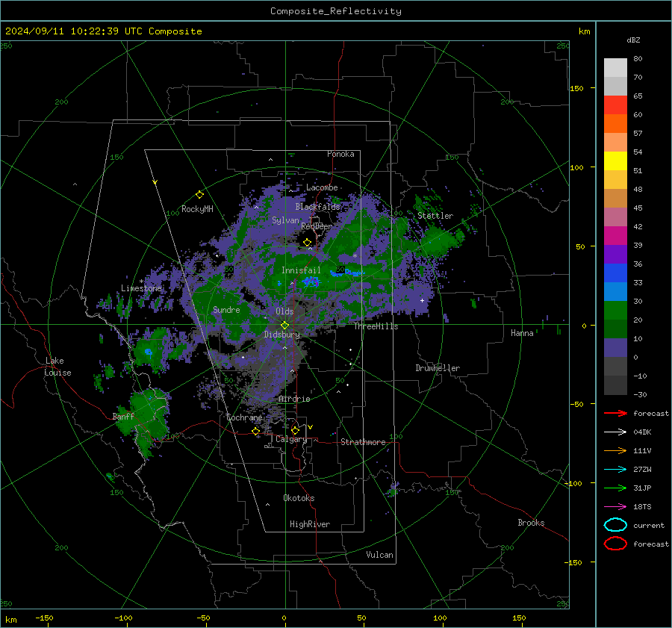This screenshot has height=628, width=672.
Task: Click the Composite_Reflectivity title text
Action: click(336, 11)
